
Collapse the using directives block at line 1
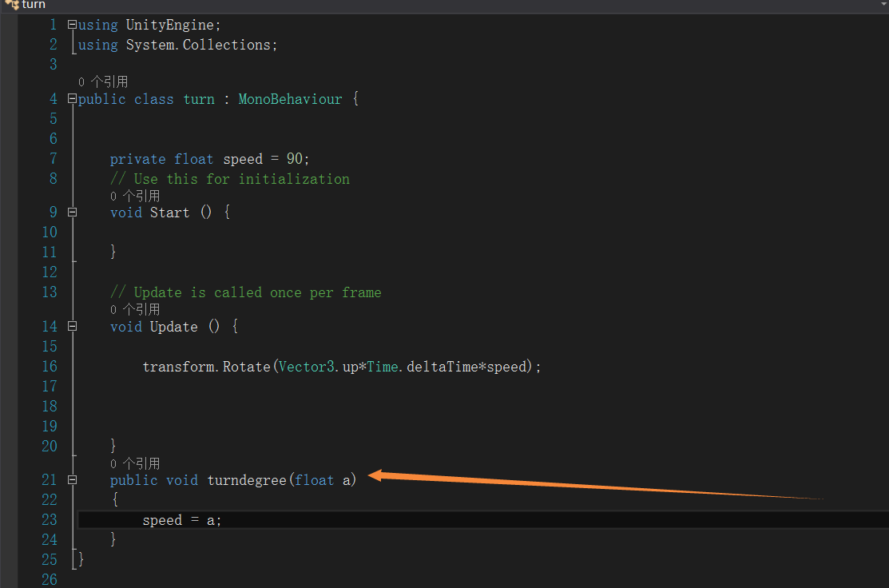click(72, 25)
